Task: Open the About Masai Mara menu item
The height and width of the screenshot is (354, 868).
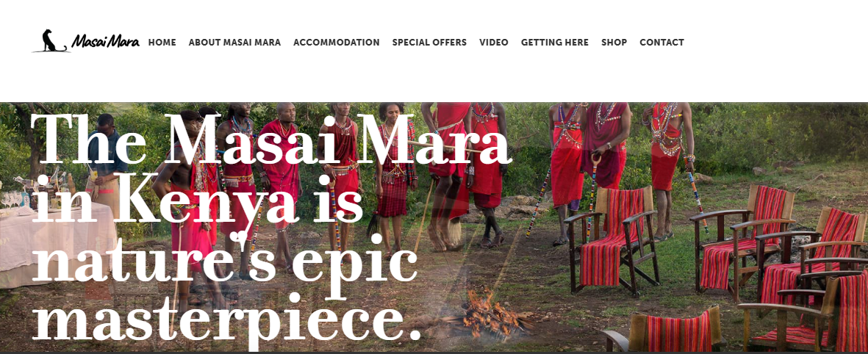Action: (234, 43)
